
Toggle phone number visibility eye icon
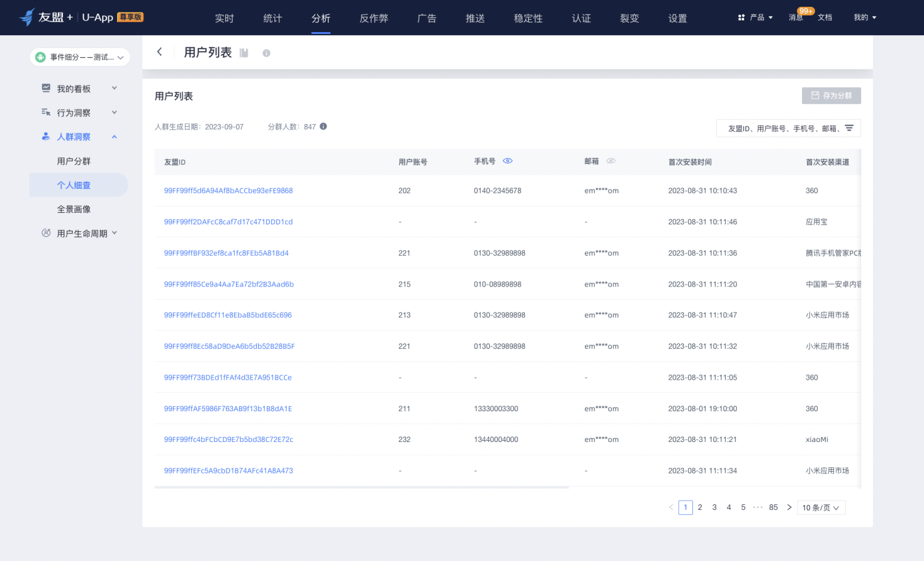(x=508, y=161)
